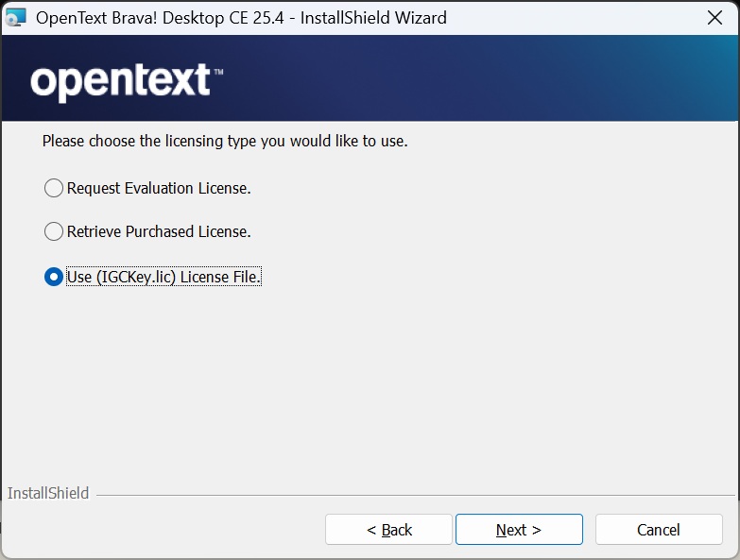Click the InstallShield label at the bottom left
The image size is (740, 560).
click(48, 493)
